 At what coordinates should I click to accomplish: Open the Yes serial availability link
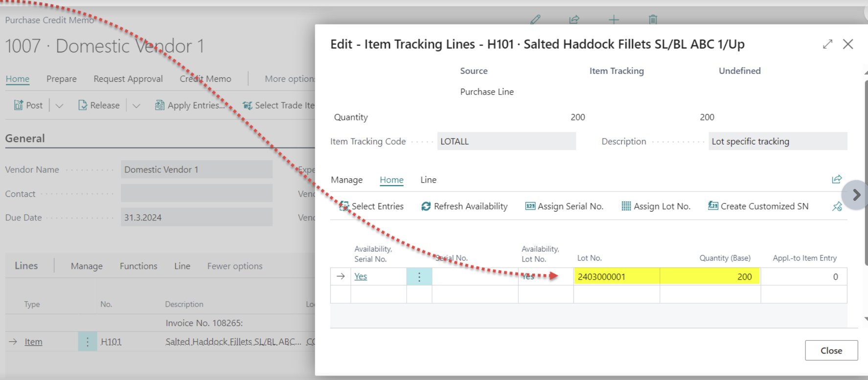pyautogui.click(x=361, y=277)
